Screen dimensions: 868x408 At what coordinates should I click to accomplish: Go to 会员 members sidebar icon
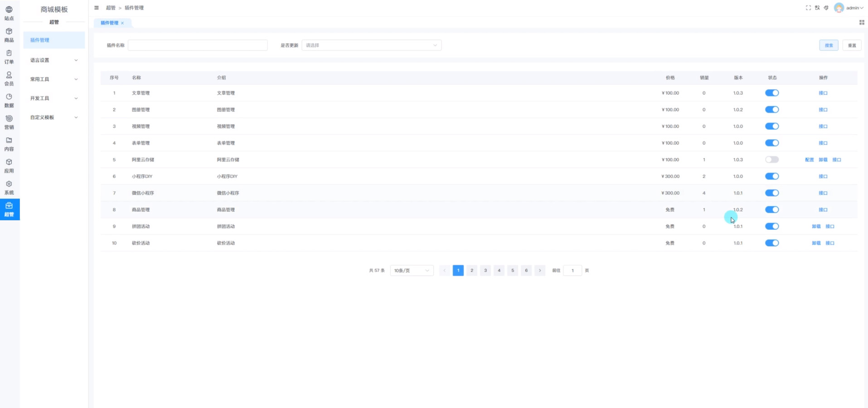pyautogui.click(x=9, y=78)
